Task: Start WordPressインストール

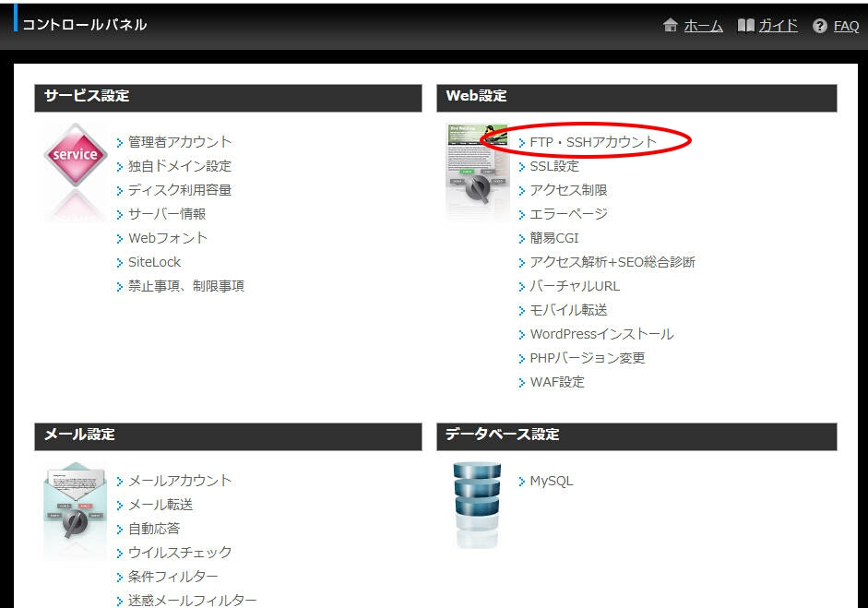Action: coord(601,334)
